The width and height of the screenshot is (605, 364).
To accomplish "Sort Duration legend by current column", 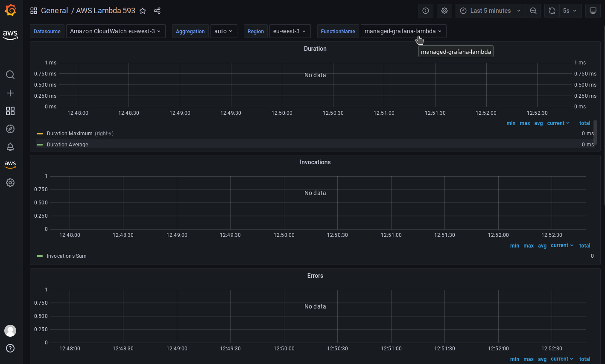I will tap(558, 123).
